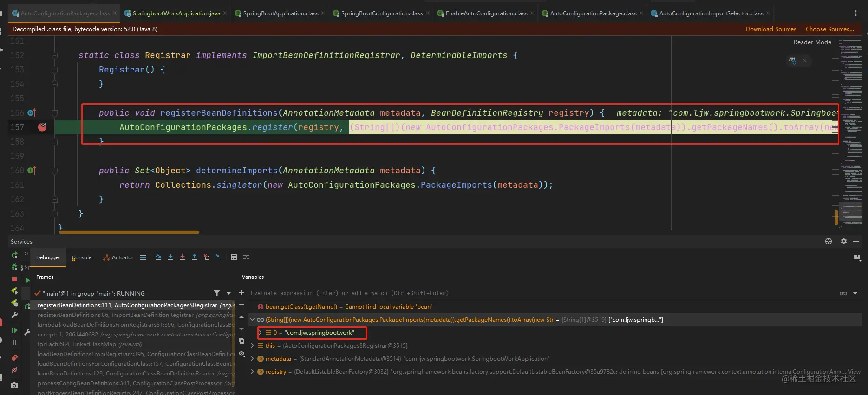Click the Step Out icon
868x395 pixels.
point(195,257)
